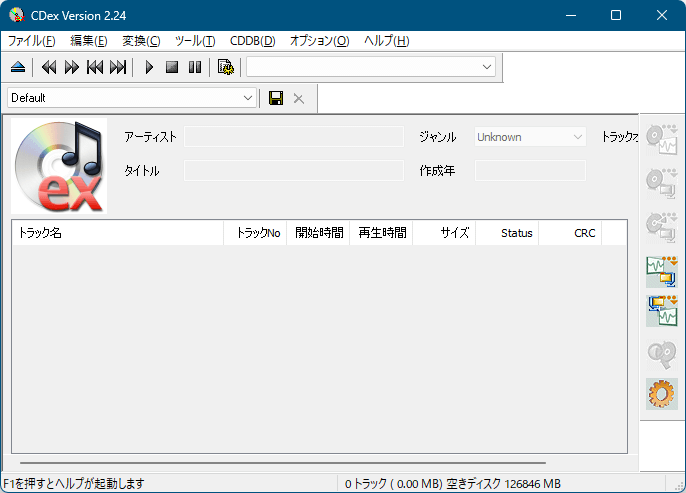The image size is (686, 493).
Task: Click the fast forward button
Action: click(72, 67)
